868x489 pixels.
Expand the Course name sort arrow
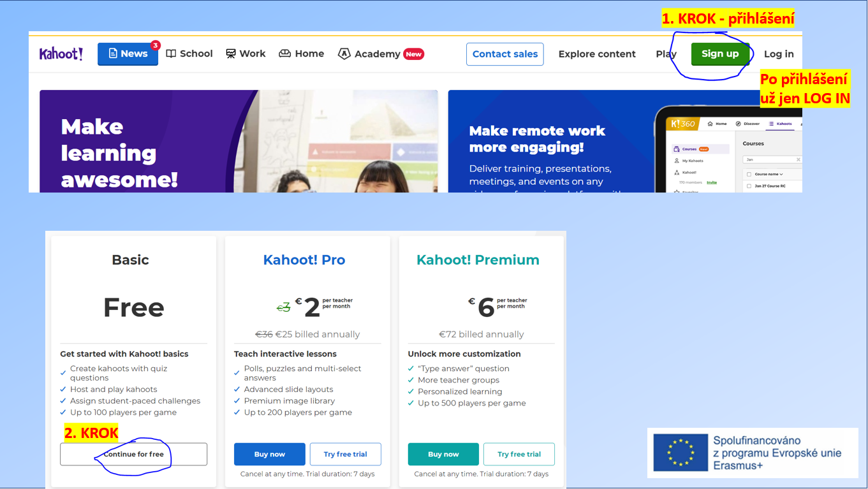coord(781,174)
